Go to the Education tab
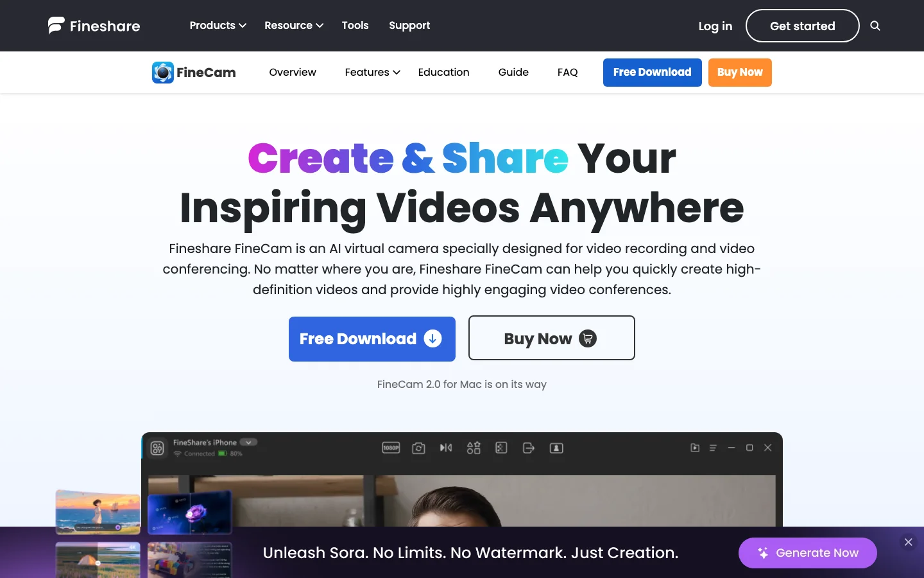 (443, 73)
